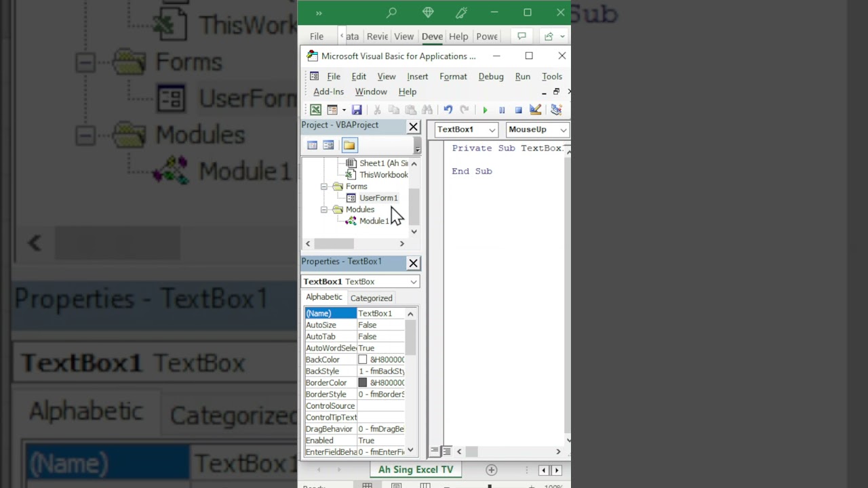Select ThisWorkbook in project tree
This screenshot has width=868, height=488.
coord(384,175)
